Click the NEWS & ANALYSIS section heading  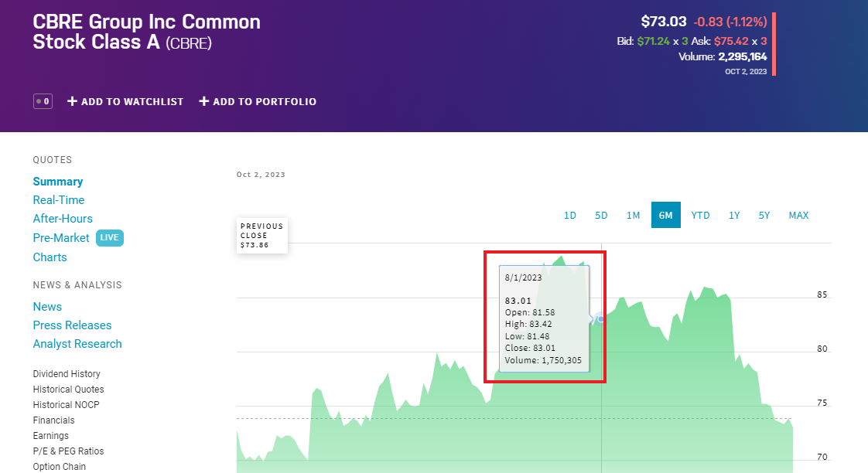click(77, 285)
